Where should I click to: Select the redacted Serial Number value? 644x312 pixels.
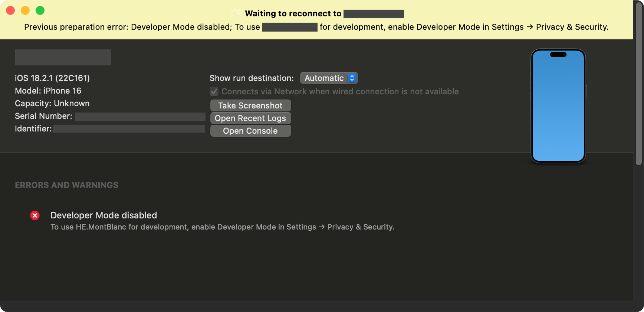pyautogui.click(x=140, y=116)
